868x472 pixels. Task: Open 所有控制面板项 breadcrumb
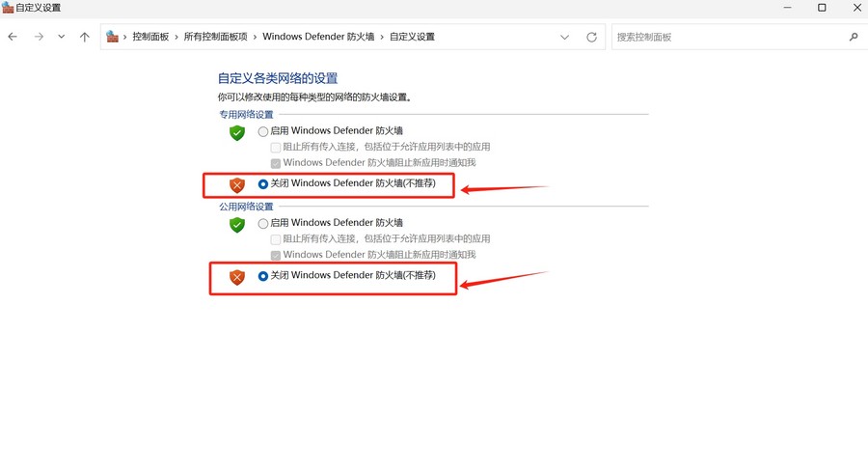[x=215, y=37]
